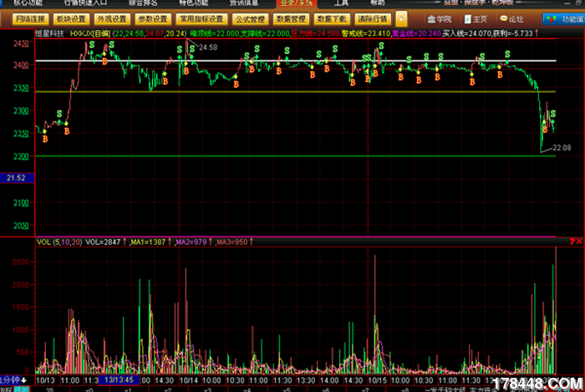Click the 24.58 peak price label
Screen dimensions: 585x392
[x=207, y=48]
